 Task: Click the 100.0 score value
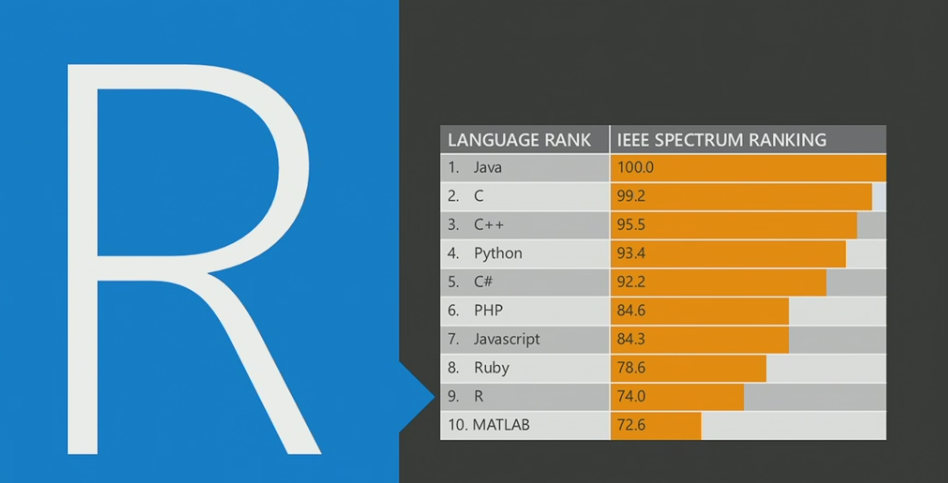tap(635, 167)
